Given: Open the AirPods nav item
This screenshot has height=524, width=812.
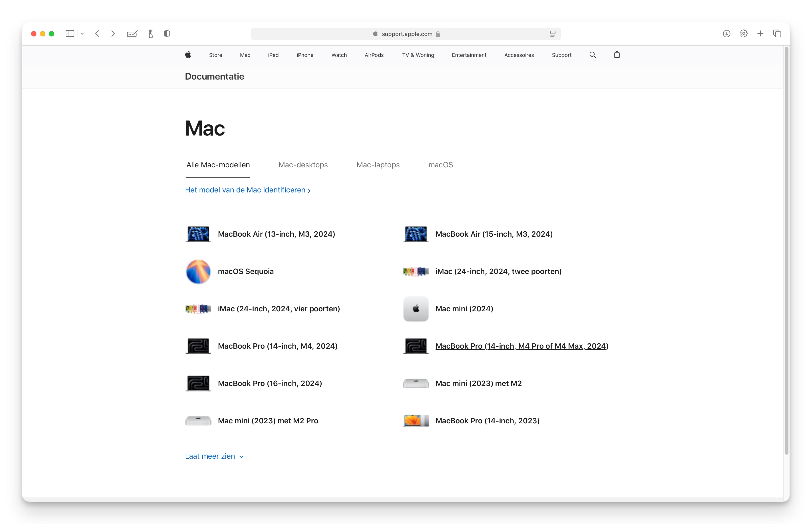Looking at the screenshot, I should [374, 55].
